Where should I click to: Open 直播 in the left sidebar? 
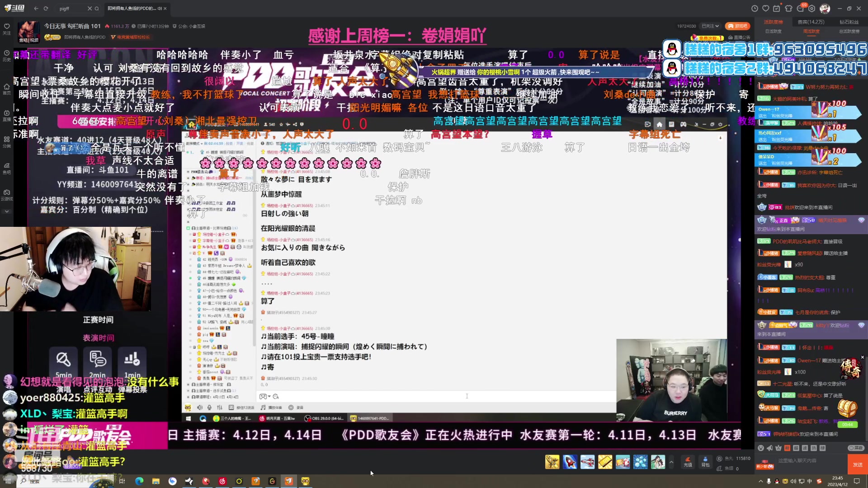pos(7,116)
